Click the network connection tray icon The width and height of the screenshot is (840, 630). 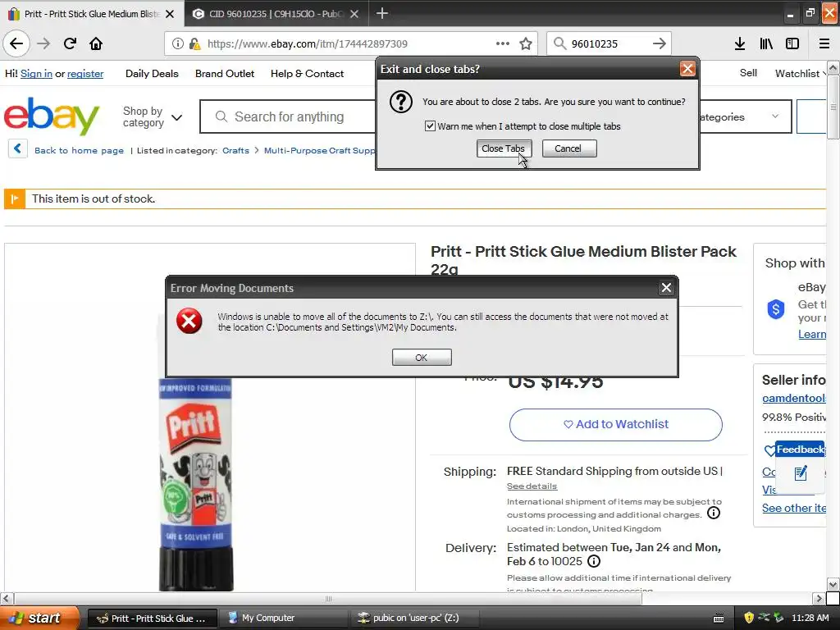pos(764,618)
